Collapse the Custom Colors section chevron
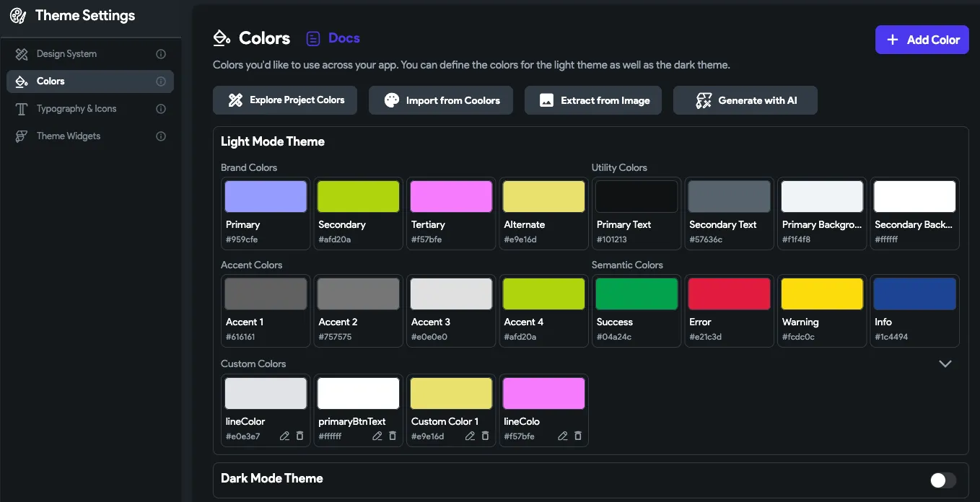The height and width of the screenshot is (502, 980). tap(945, 364)
